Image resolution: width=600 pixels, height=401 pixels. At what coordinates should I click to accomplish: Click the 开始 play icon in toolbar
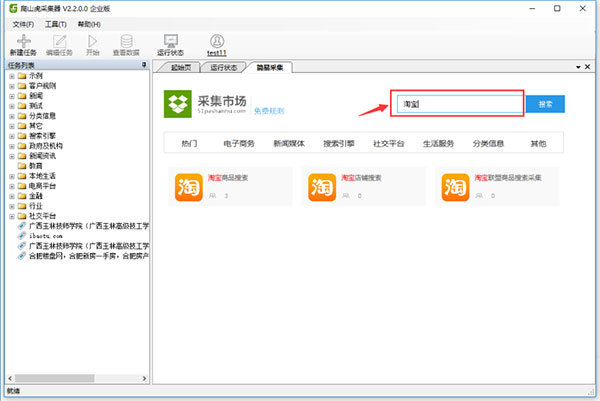pos(92,41)
